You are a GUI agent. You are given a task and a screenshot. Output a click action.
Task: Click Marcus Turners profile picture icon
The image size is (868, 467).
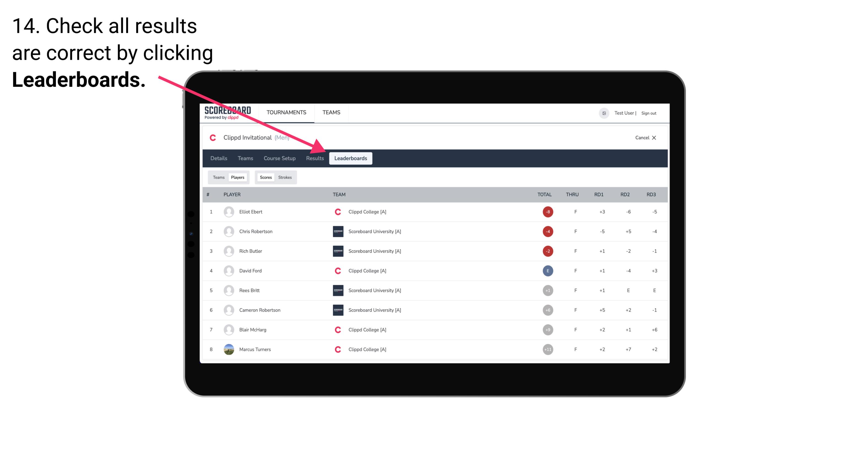(228, 349)
